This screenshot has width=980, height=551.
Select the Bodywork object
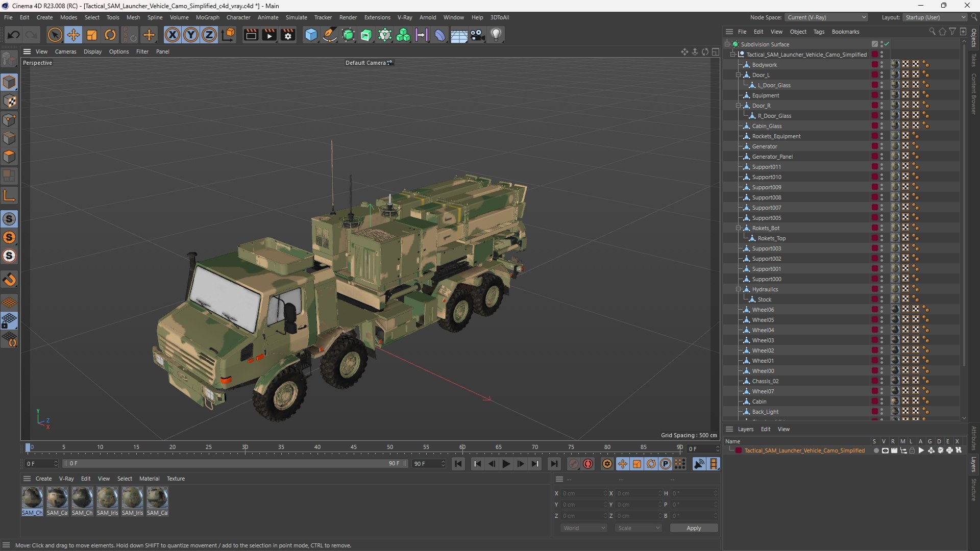[x=764, y=65]
